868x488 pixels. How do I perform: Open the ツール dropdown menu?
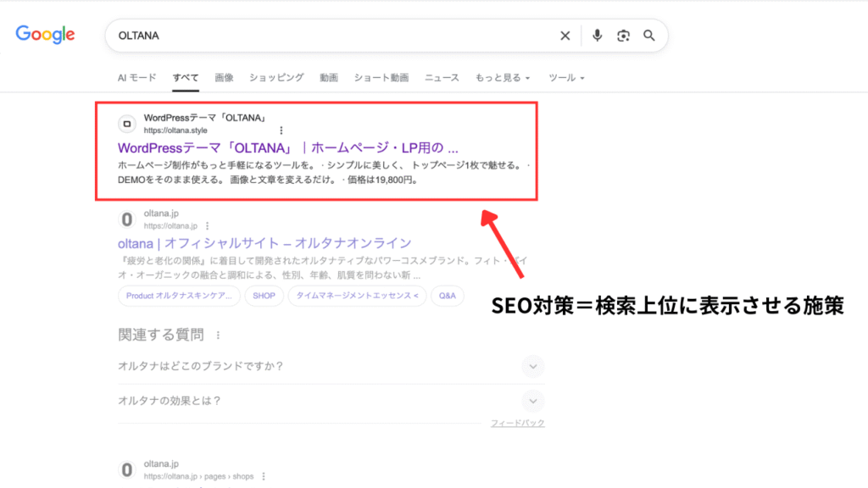coord(566,78)
